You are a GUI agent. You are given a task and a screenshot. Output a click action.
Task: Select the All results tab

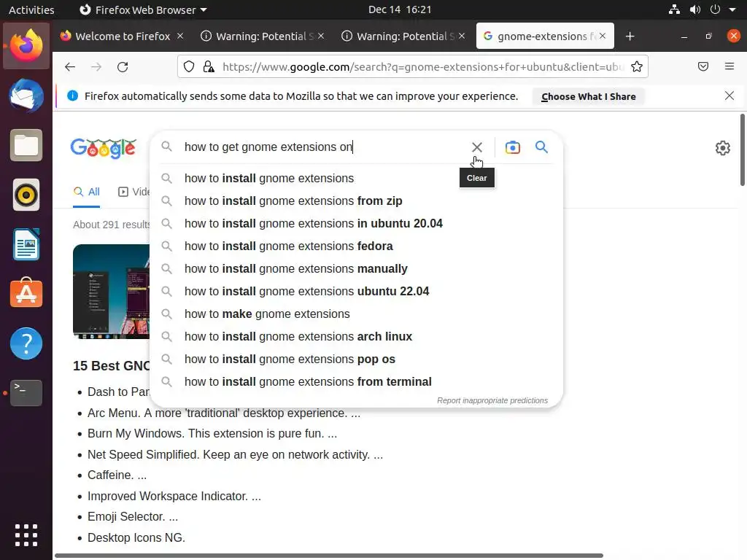pyautogui.click(x=87, y=192)
